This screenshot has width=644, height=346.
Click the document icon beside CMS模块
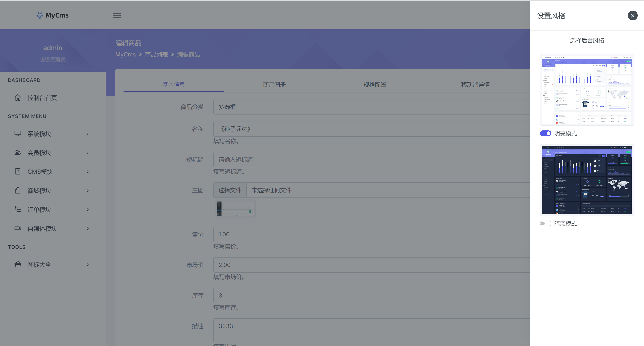coord(18,172)
